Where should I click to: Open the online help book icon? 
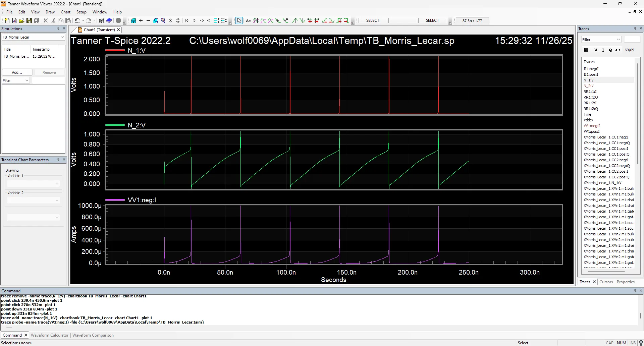109,20
